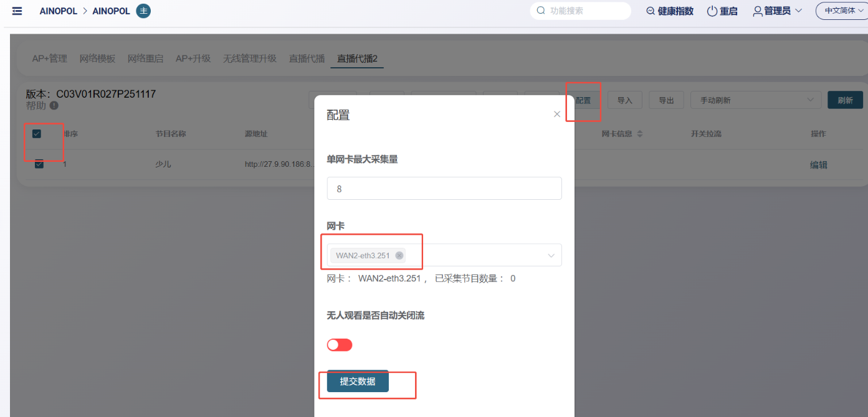Open the 中文简体 language dropdown
Screen dimensions: 868x417
pyautogui.click(x=841, y=11)
